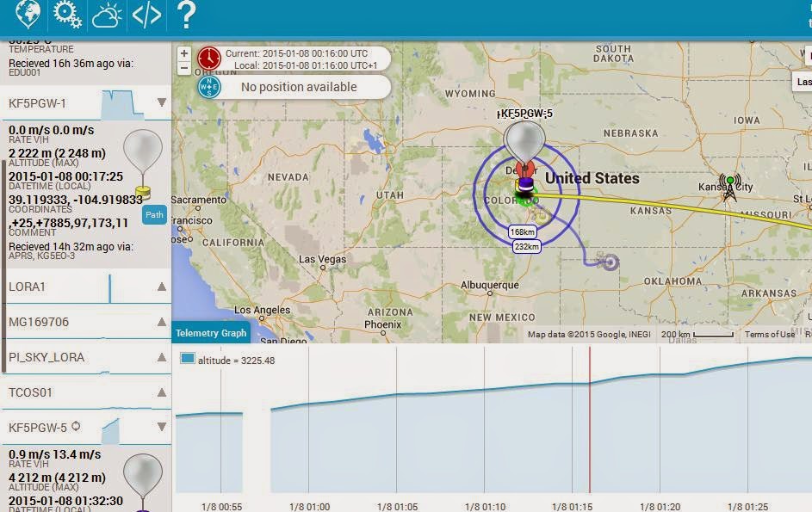Image resolution: width=812 pixels, height=512 pixels.
Task: Show the Path for KF5PGW-1
Action: click(x=153, y=215)
